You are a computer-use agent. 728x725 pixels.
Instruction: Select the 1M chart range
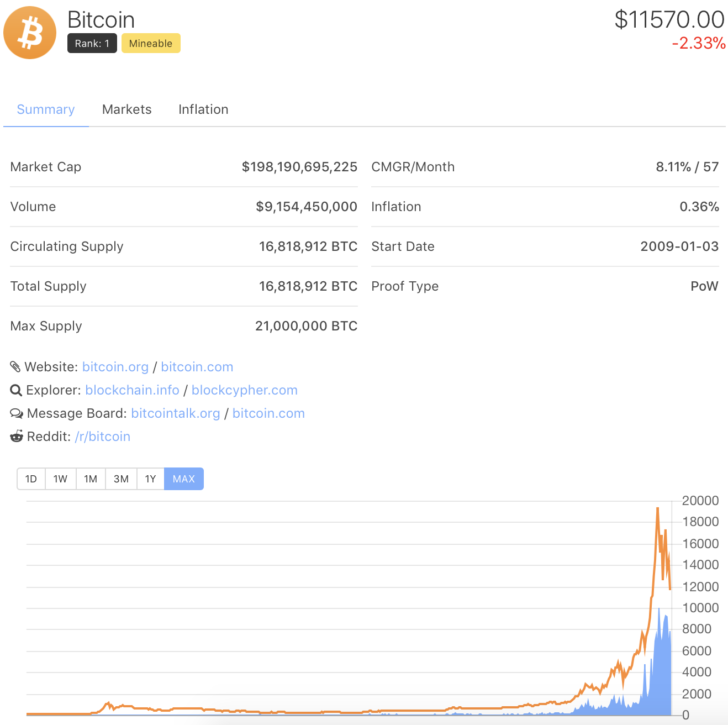[x=91, y=479]
